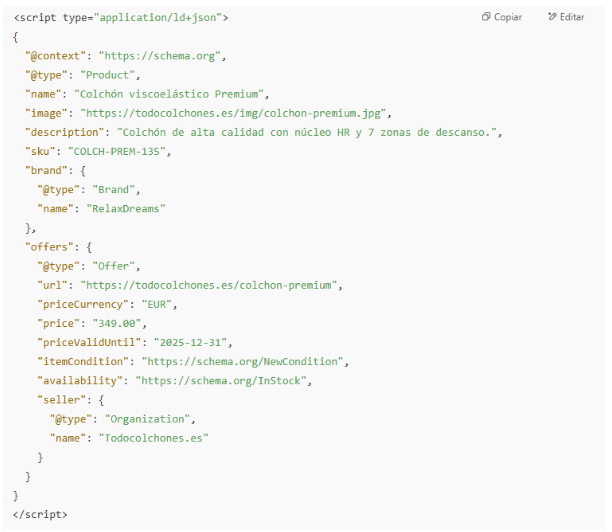Screen dimensions: 612x532
Task: Click the "349.00" price value
Action: pyautogui.click(x=120, y=323)
